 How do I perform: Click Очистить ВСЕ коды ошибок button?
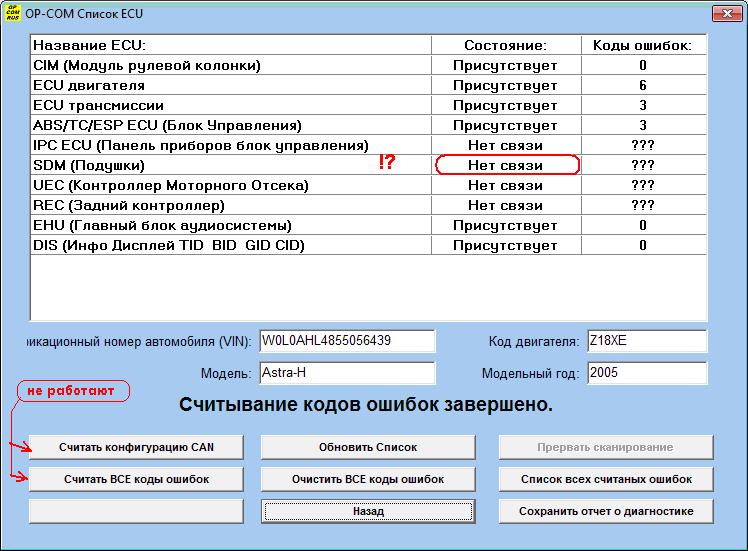coord(368,479)
